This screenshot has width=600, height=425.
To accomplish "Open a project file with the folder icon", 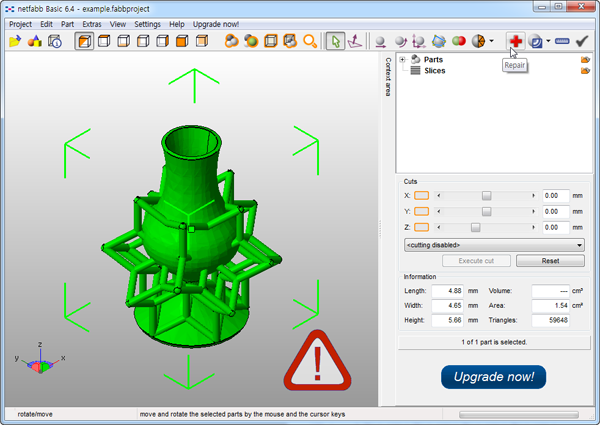I will pyautogui.click(x=15, y=41).
